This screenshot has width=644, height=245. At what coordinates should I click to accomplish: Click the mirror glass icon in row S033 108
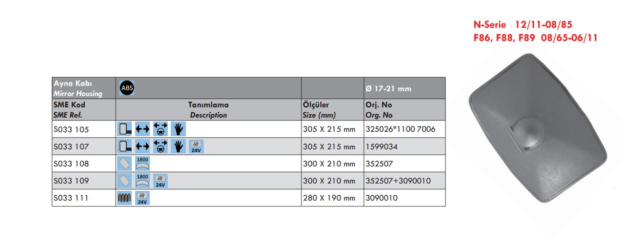tap(125, 163)
